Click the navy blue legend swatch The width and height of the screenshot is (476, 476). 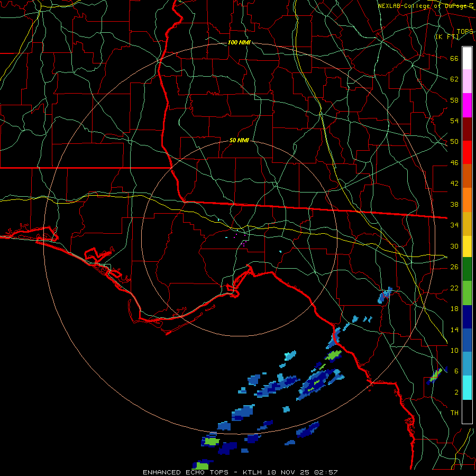click(x=467, y=317)
